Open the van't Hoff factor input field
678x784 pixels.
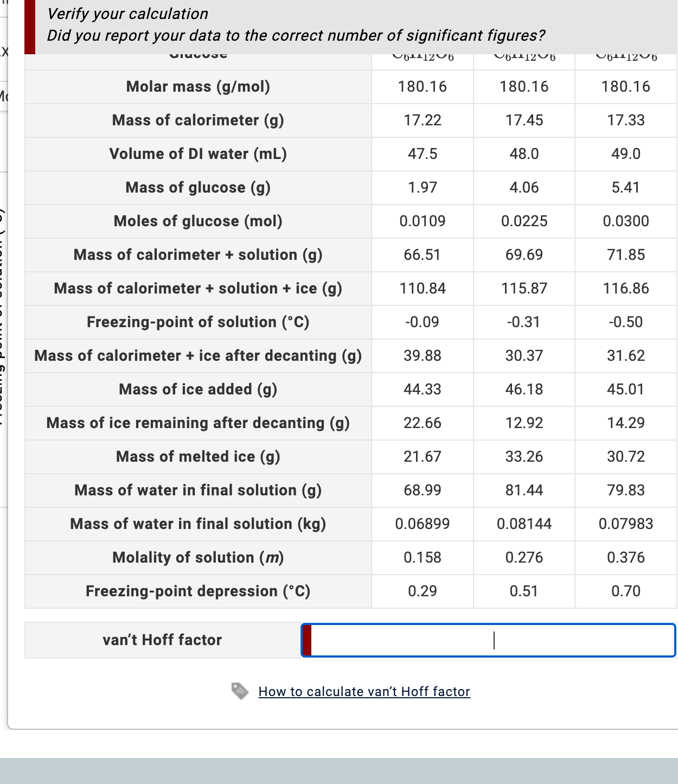[x=488, y=640]
